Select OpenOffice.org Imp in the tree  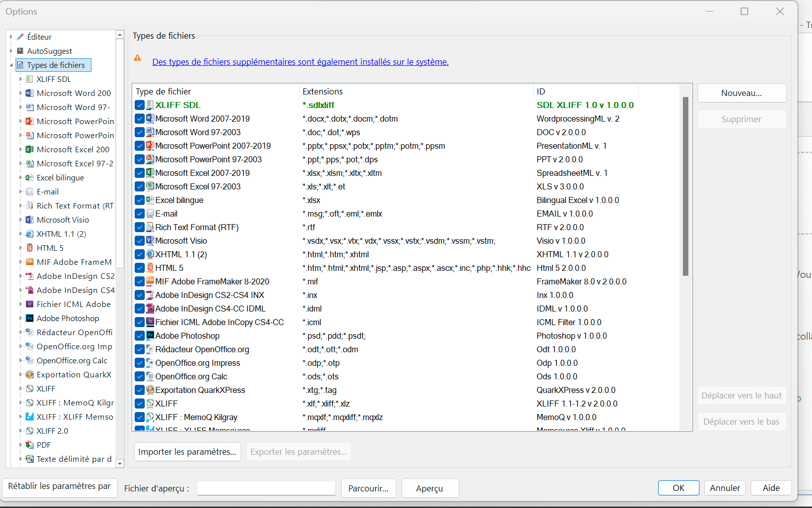pyautogui.click(x=74, y=346)
